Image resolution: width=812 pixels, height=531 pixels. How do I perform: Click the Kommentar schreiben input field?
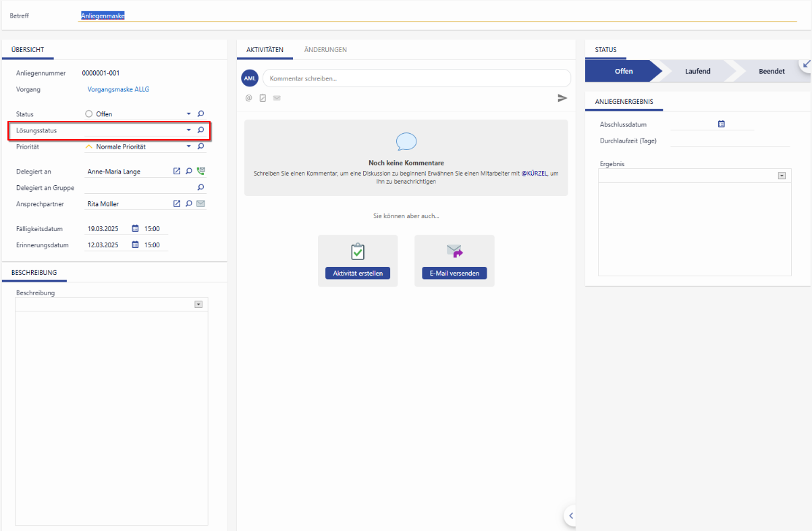pyautogui.click(x=415, y=78)
